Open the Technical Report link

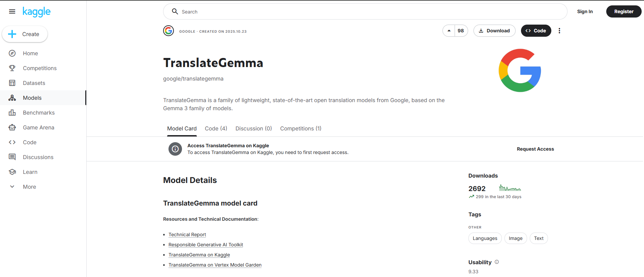click(x=187, y=235)
